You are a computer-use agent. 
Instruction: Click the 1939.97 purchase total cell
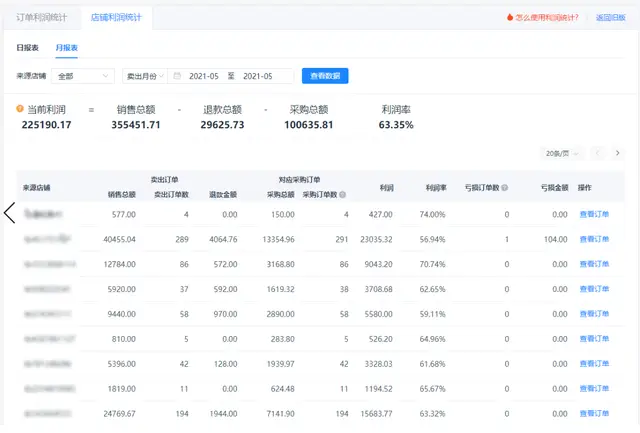click(x=280, y=364)
